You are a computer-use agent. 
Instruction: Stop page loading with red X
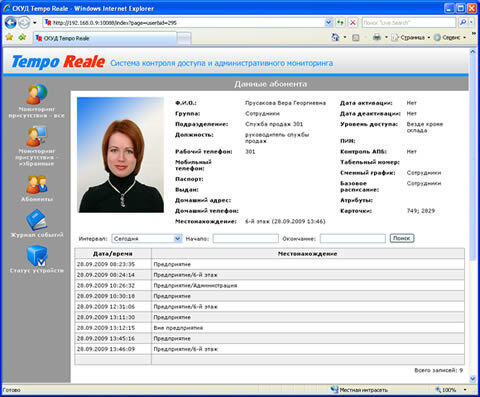(352, 23)
